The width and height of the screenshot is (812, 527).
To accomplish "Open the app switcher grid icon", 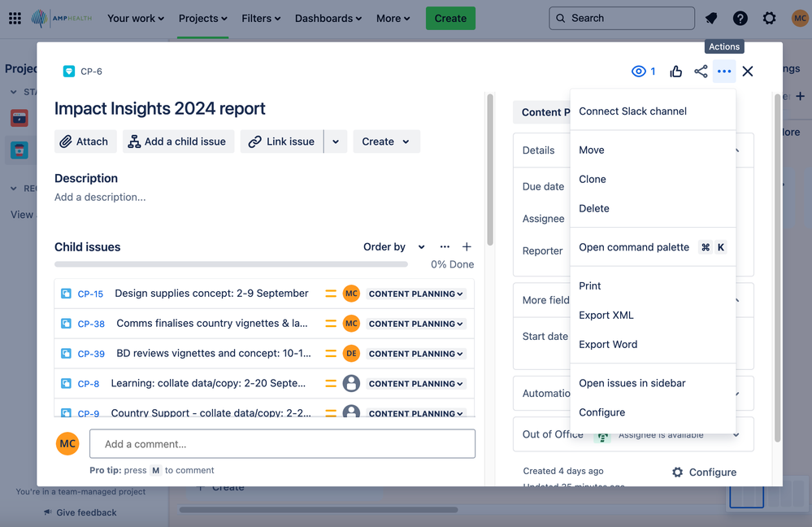I will pos(15,18).
